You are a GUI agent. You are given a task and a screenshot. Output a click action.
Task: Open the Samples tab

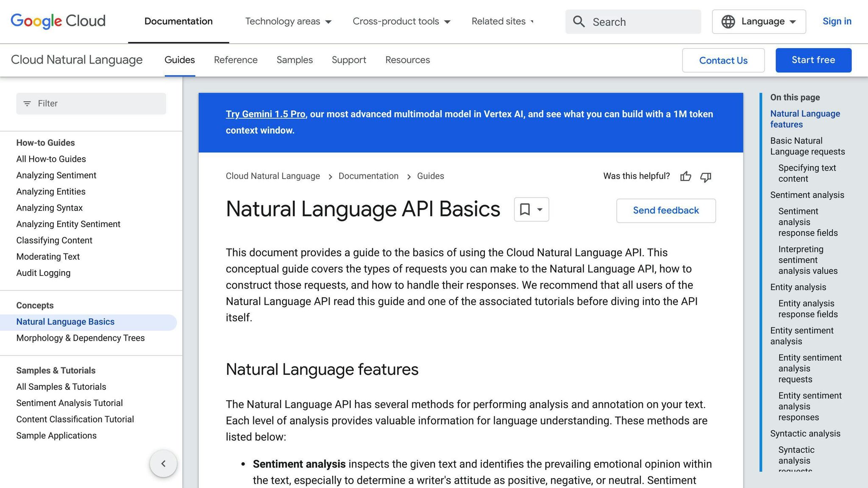point(294,60)
